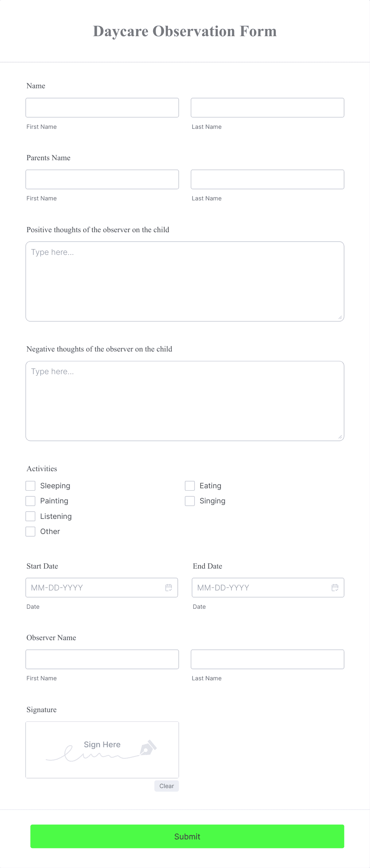This screenshot has height=868, width=370.
Task: Select the Singing activity
Action: tap(189, 501)
